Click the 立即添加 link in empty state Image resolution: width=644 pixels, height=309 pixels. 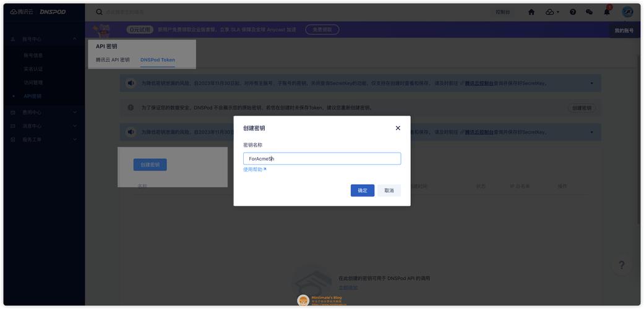348,287
